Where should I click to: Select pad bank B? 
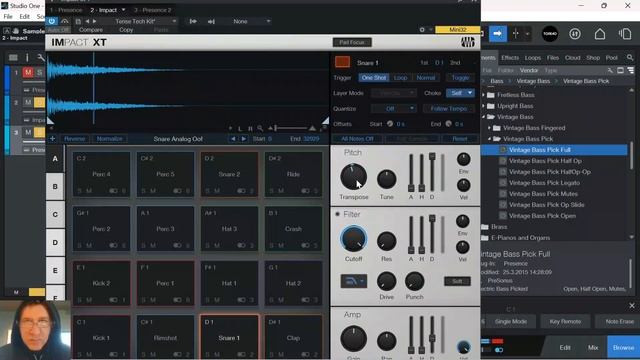(55, 187)
